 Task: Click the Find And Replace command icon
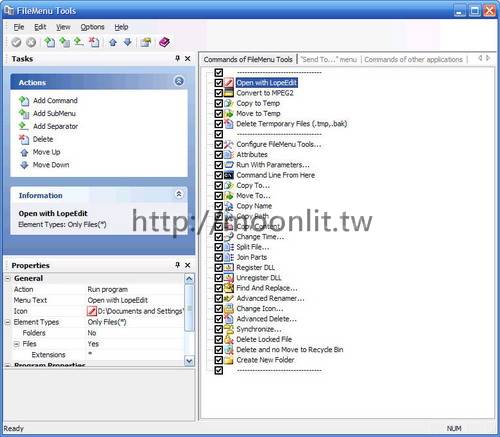(x=229, y=288)
